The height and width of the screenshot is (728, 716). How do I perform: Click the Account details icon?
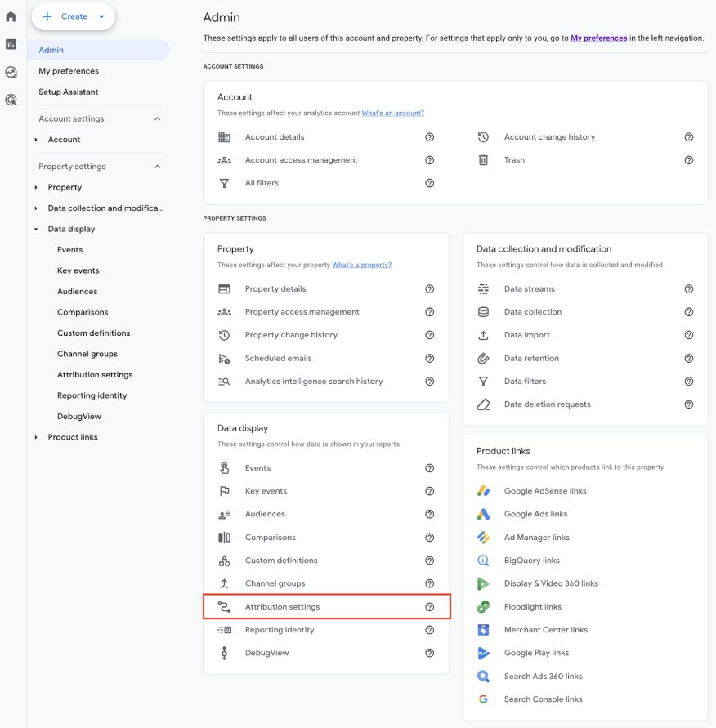click(226, 137)
